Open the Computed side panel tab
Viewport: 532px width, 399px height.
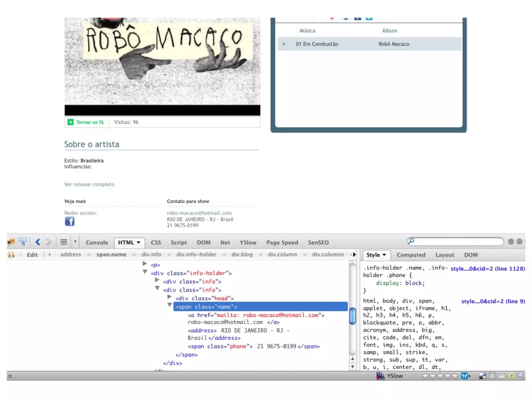411,255
